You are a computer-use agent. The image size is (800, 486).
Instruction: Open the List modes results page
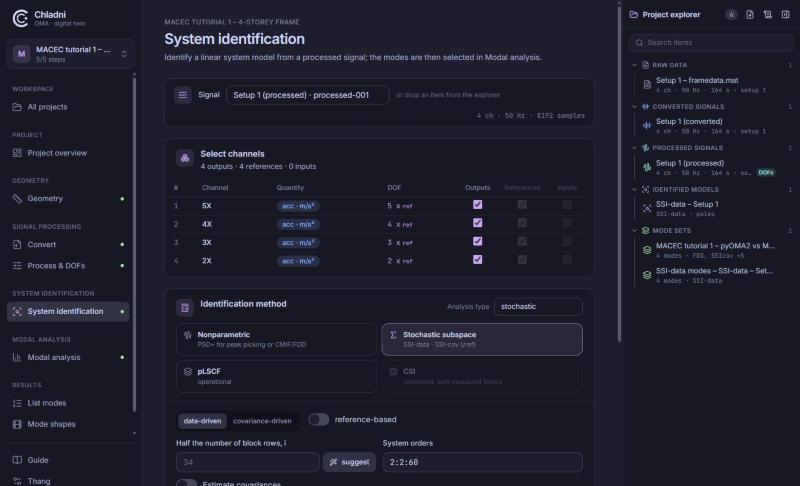click(x=68, y=403)
